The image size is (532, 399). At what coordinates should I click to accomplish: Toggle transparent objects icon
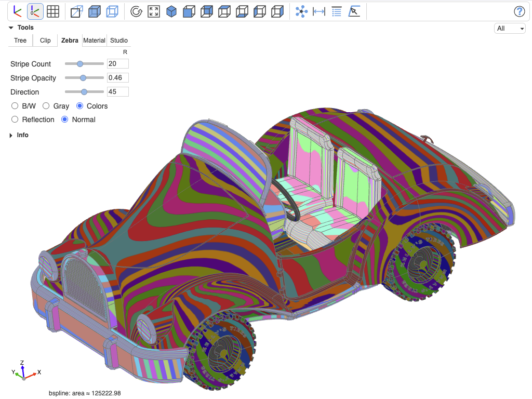[95, 11]
